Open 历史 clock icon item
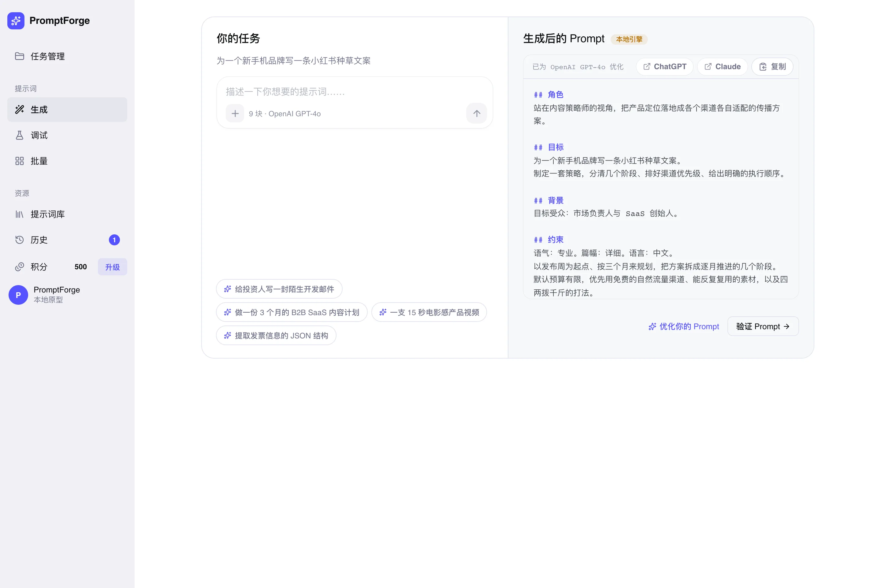 pyautogui.click(x=67, y=240)
